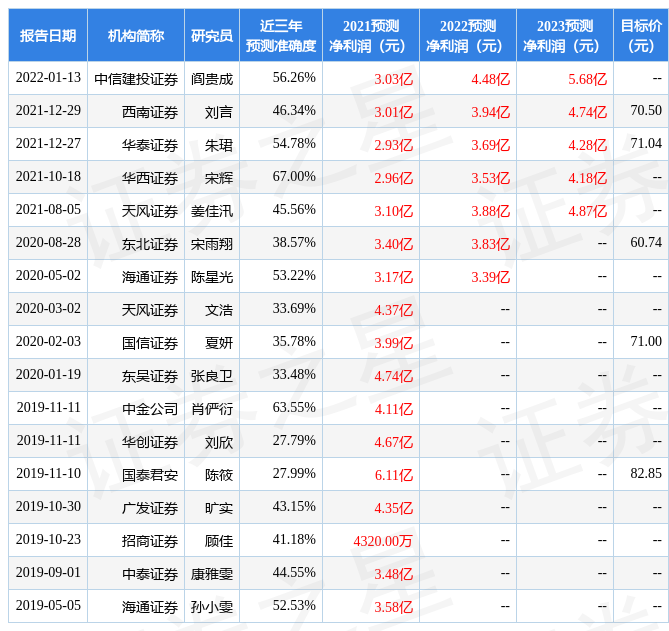Click researcher 旷实

click(x=219, y=508)
